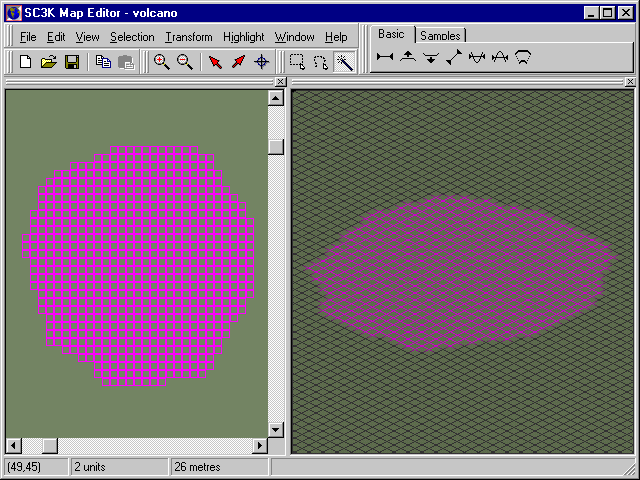This screenshot has width=640, height=480.
Task: Click the left pane's scroll-right arrow
Action: tap(260, 445)
